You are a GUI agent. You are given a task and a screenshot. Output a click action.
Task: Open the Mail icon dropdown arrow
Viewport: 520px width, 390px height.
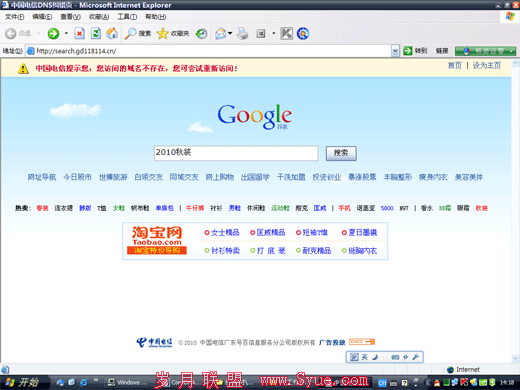pos(230,33)
